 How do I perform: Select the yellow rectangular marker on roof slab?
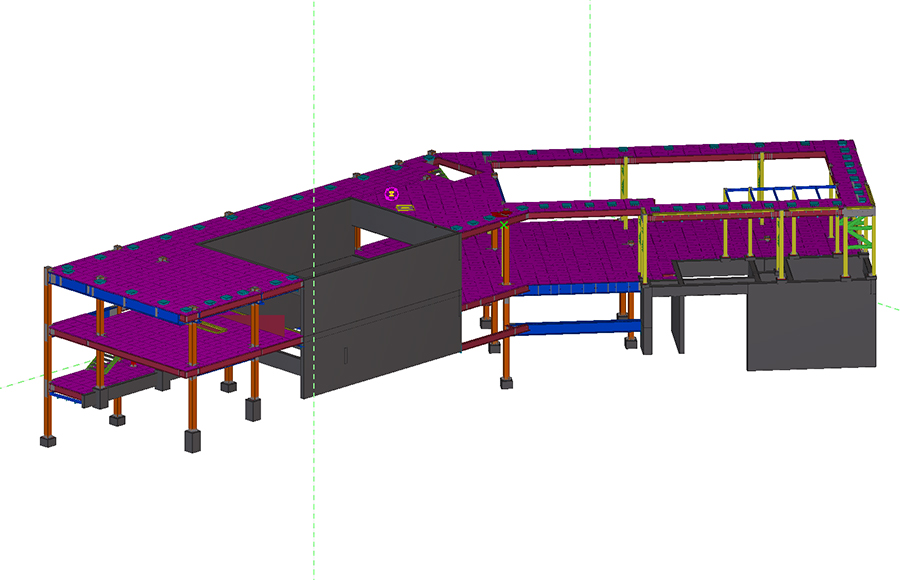405,209
